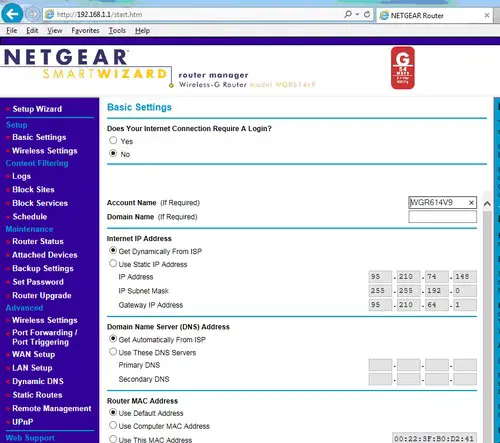Click the NETGEAR logo
500x443 pixels.
(x=66, y=57)
